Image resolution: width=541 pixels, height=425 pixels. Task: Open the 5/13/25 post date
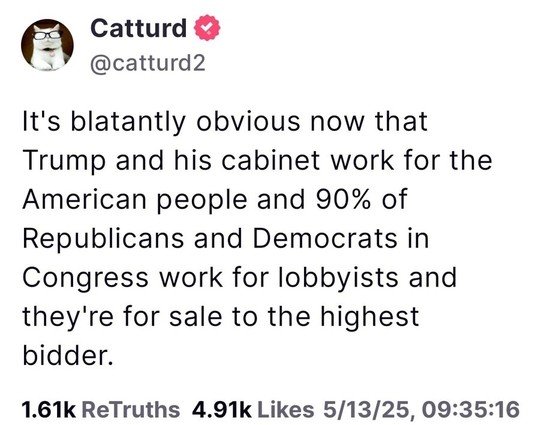click(x=367, y=409)
